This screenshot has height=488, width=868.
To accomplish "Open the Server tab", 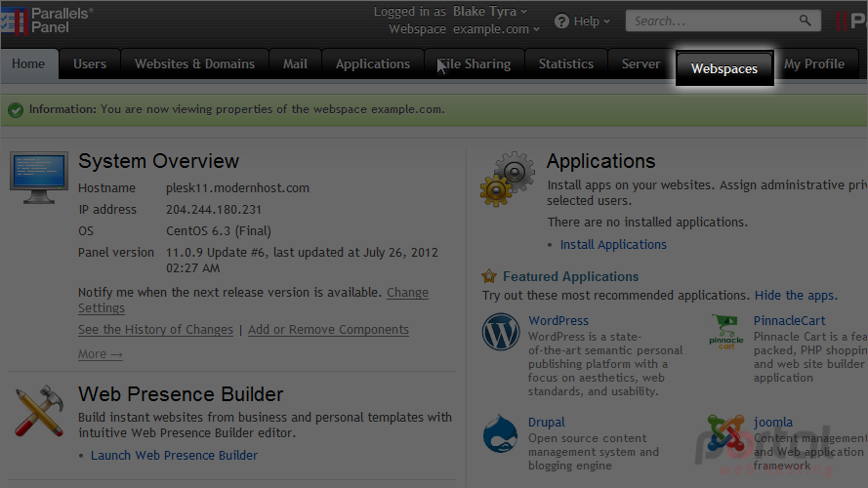I will coord(641,64).
